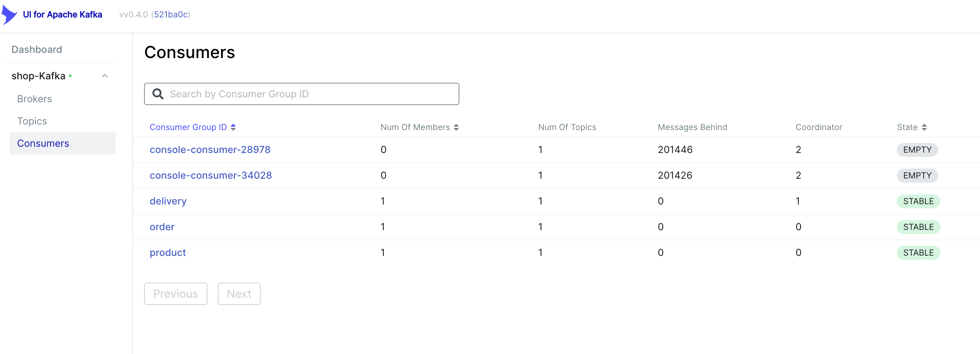Open the product consumer group
This screenshot has height=354, width=980.
(168, 253)
